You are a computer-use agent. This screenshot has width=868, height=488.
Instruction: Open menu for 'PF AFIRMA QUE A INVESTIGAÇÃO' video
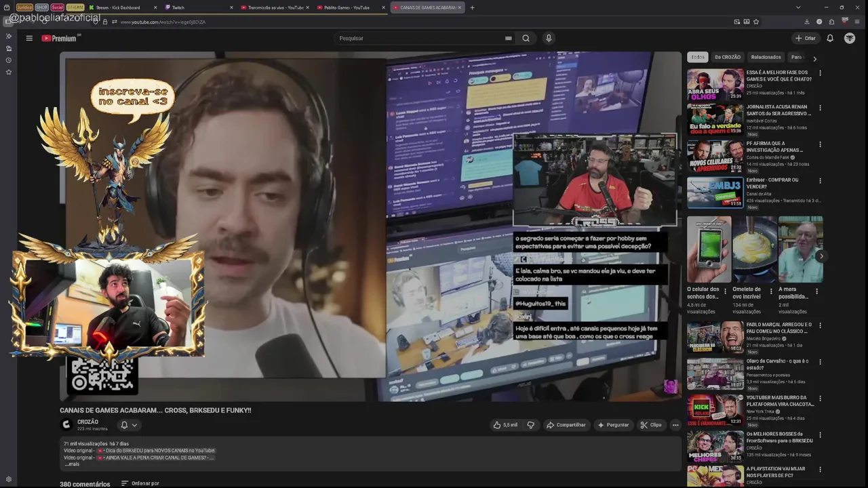820,144
